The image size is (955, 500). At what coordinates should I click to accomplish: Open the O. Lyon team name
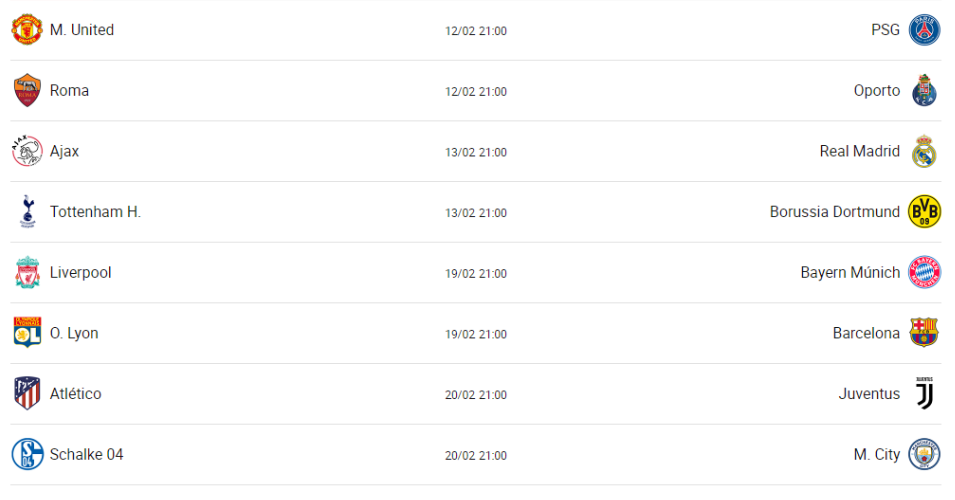tap(74, 333)
